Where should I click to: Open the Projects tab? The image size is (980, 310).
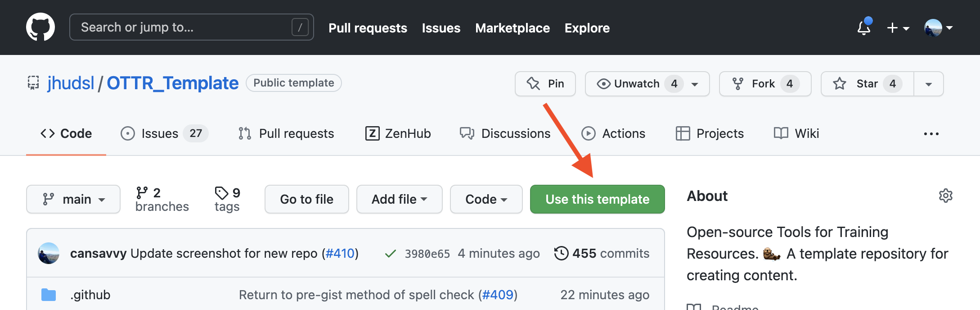point(710,133)
